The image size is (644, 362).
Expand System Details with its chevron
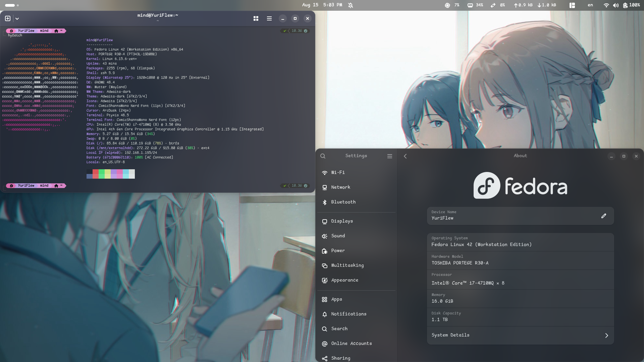606,335
